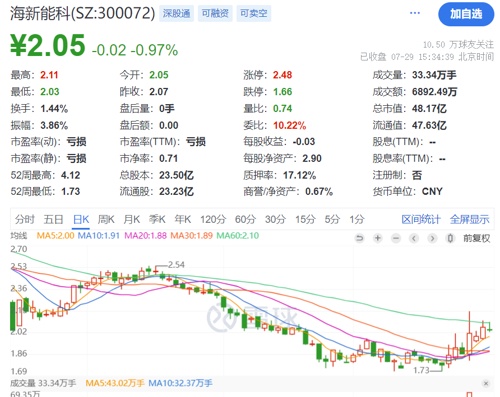500x397 pixels.
Task: Toggle the candlestick style icon
Action: tap(450, 238)
